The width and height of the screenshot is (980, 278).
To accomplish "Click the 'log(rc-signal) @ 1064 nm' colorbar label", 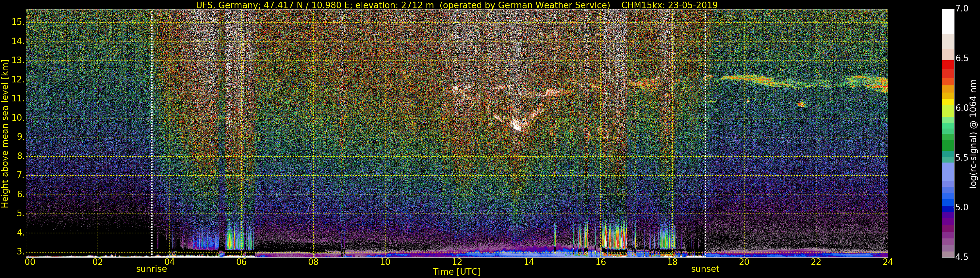I will [x=973, y=133].
